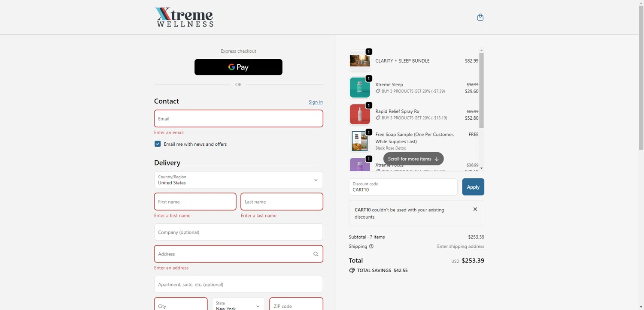
Task: Click the total amount $253.39
Action: (x=473, y=261)
